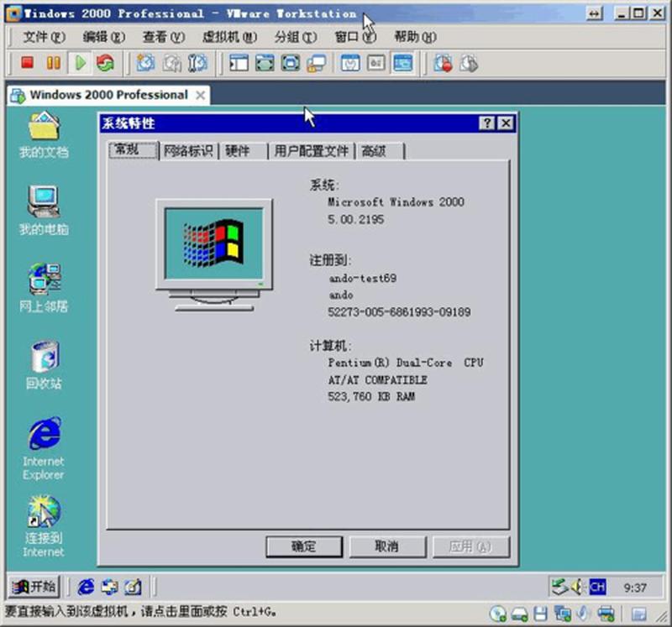Launch Internet Explorer from quick launch
Viewport: 672px width, 627px height.
[86, 587]
